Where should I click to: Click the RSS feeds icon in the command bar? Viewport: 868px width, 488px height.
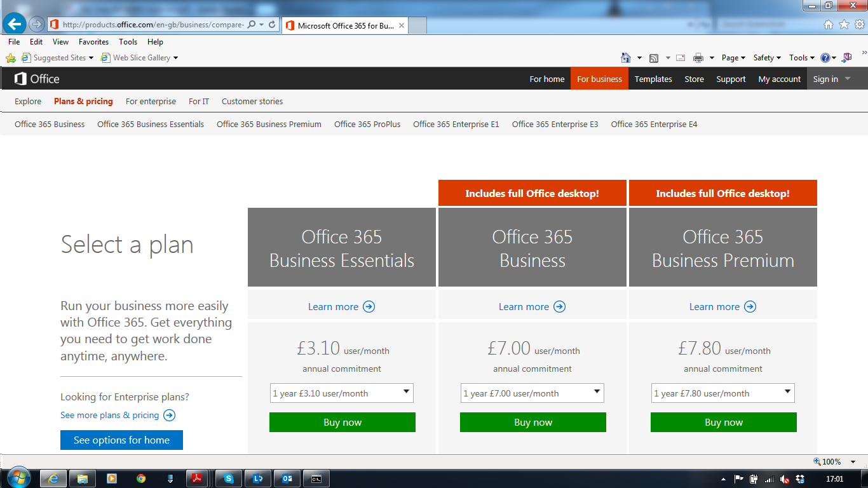pos(654,58)
